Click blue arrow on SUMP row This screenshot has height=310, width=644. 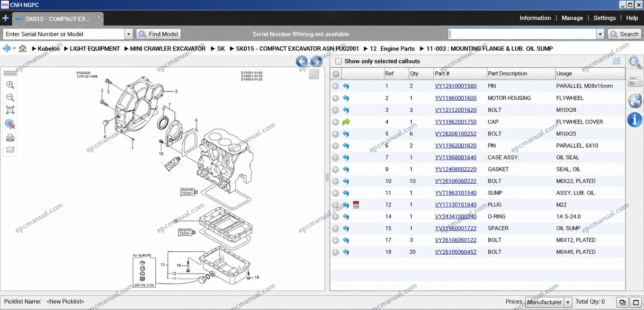click(346, 193)
